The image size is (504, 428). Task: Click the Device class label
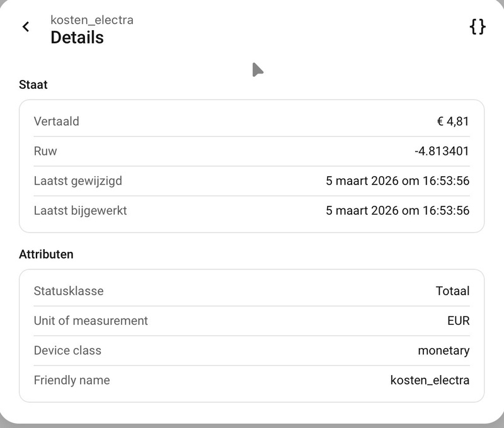point(67,351)
